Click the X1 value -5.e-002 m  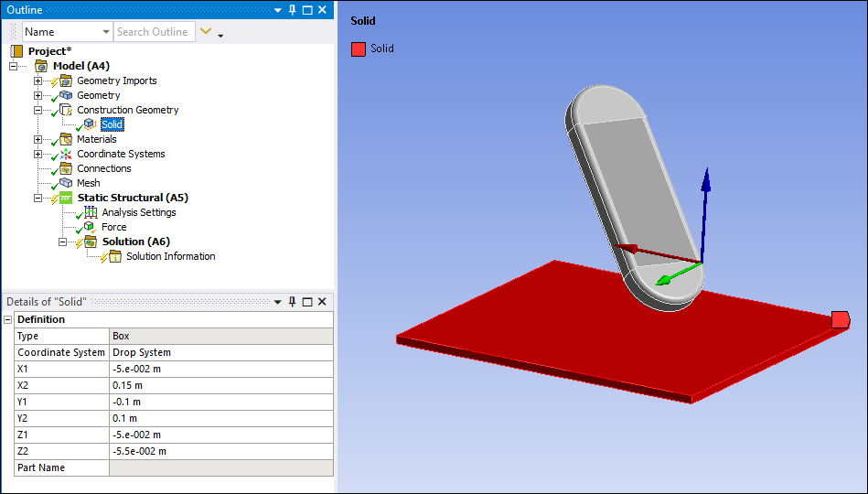coord(221,369)
